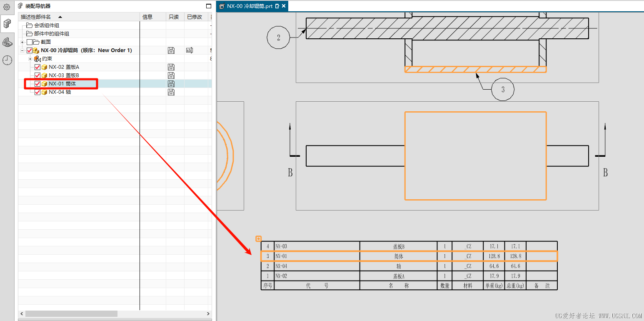Select the NX-04 轴 tree row
Image resolution: width=644 pixels, height=321 pixels.
coord(115,92)
